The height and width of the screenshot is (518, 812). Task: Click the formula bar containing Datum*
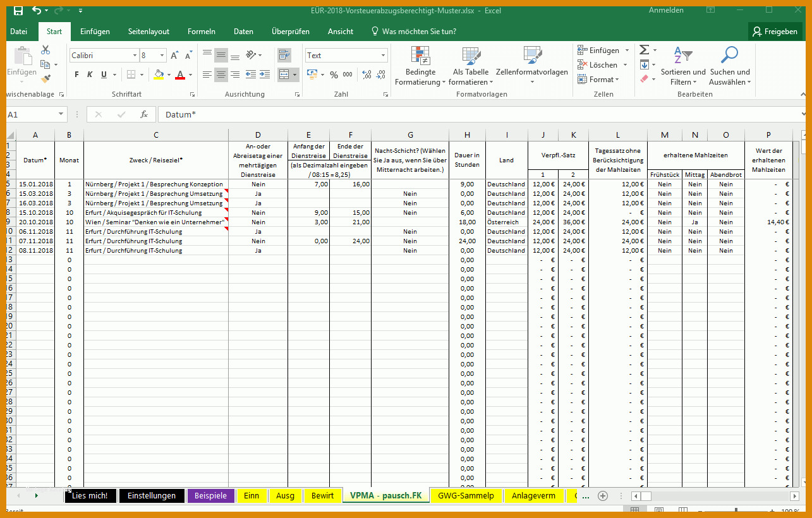coord(480,114)
